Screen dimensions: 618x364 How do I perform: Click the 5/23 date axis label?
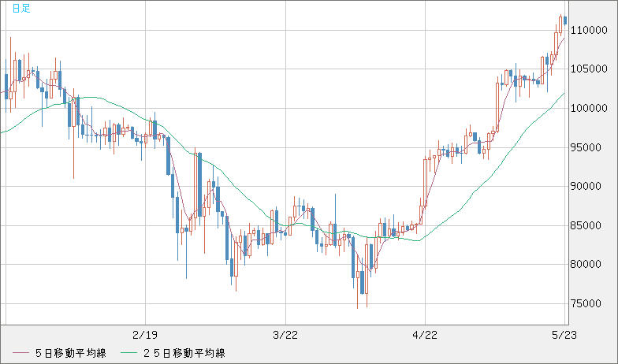pos(564,336)
